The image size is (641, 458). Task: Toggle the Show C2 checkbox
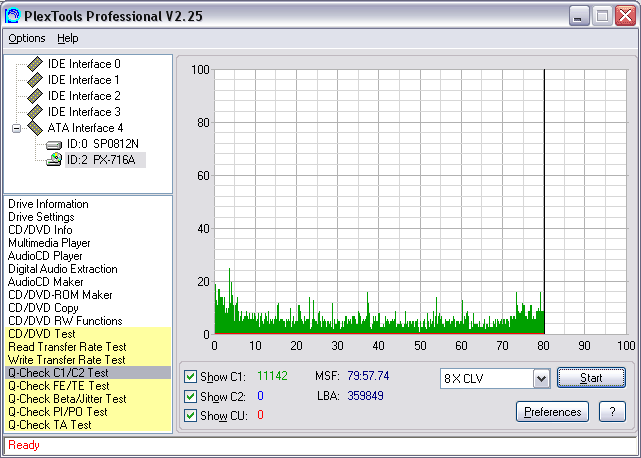pyautogui.click(x=190, y=396)
